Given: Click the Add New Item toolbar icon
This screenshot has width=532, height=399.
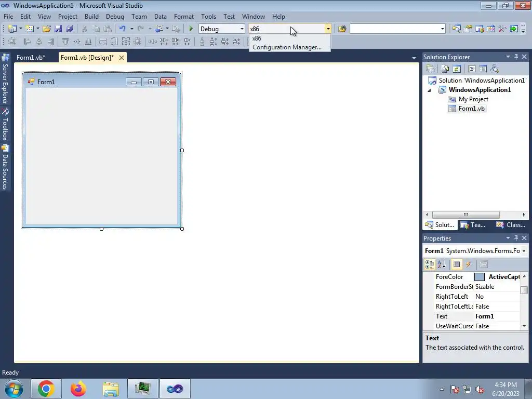Looking at the screenshot, I should (29, 29).
